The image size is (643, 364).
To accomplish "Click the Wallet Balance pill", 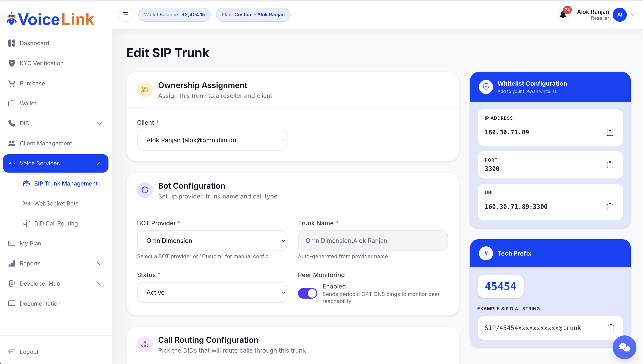I will point(174,14).
